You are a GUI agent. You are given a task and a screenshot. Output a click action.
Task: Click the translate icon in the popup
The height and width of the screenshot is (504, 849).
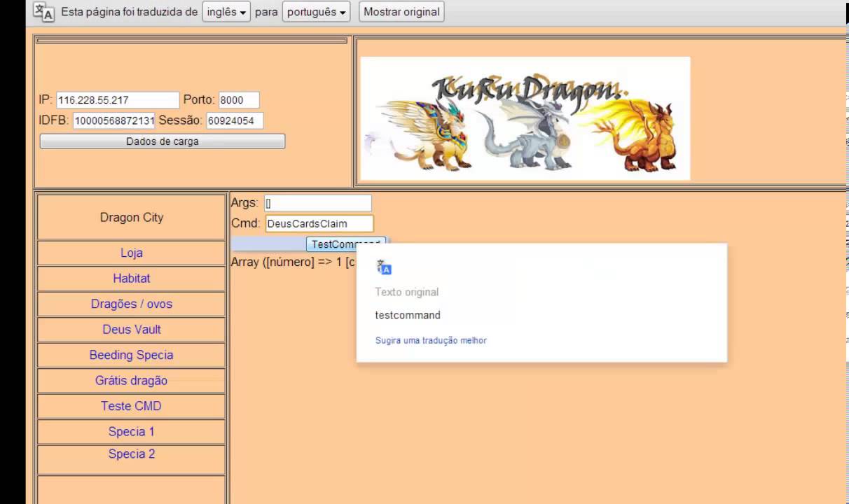[x=384, y=267]
